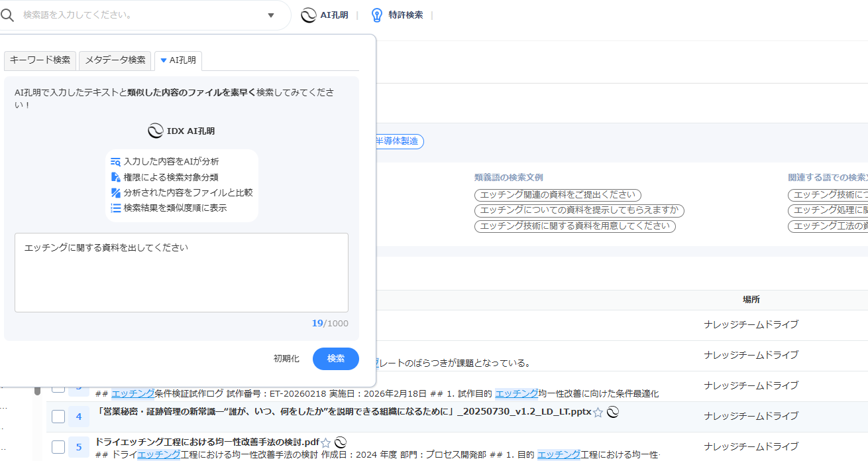
Task: Select suggestion エッチング関連の資料をご提出ください
Action: 558,195
